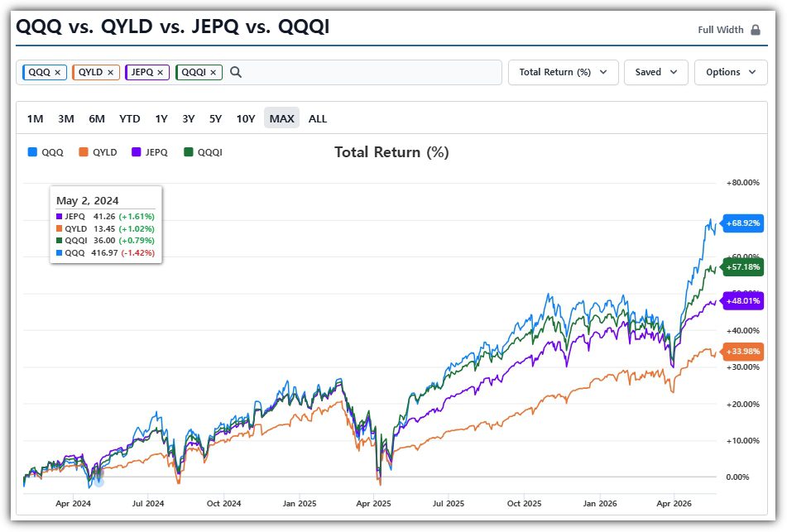Click the Apr 2026 axis label
Screen dimensions: 787x532
pos(674,503)
